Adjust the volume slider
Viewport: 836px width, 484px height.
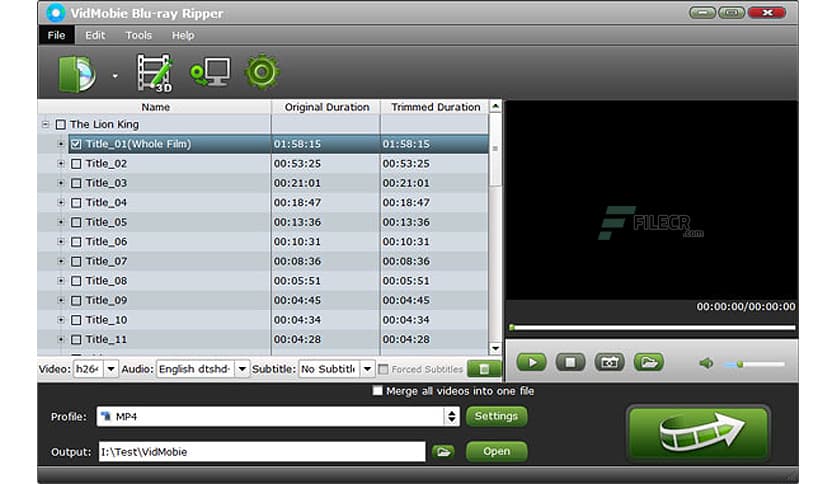pyautogui.click(x=754, y=364)
